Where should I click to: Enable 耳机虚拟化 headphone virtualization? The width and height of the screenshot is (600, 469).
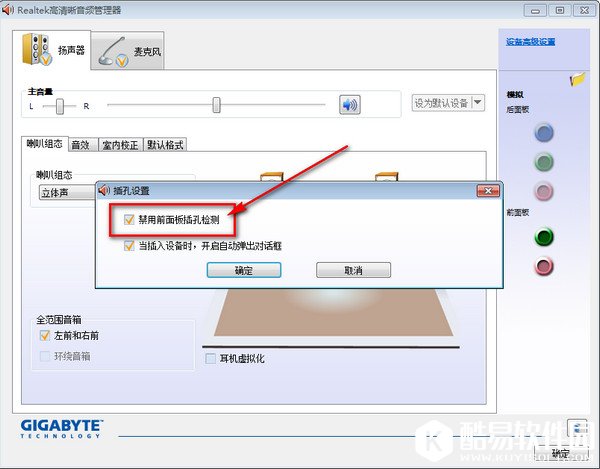pyautogui.click(x=210, y=358)
